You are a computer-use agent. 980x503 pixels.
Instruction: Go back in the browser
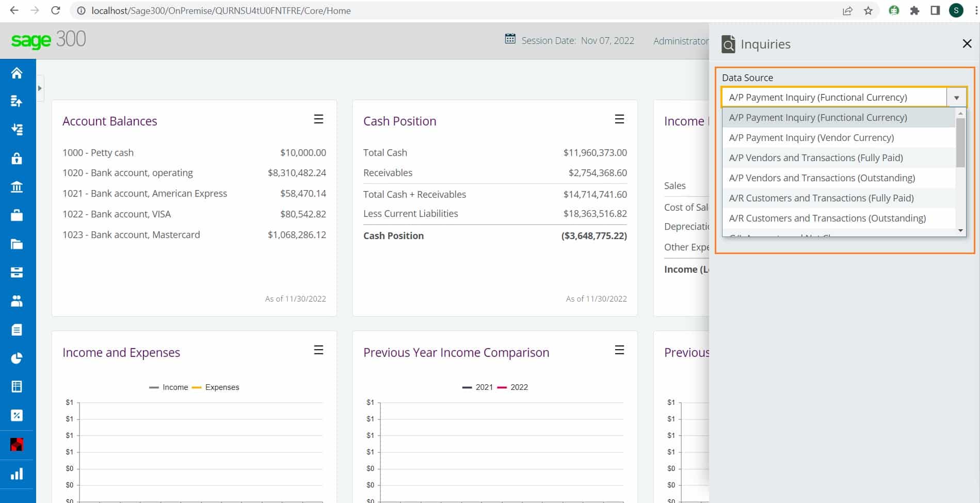click(x=14, y=10)
